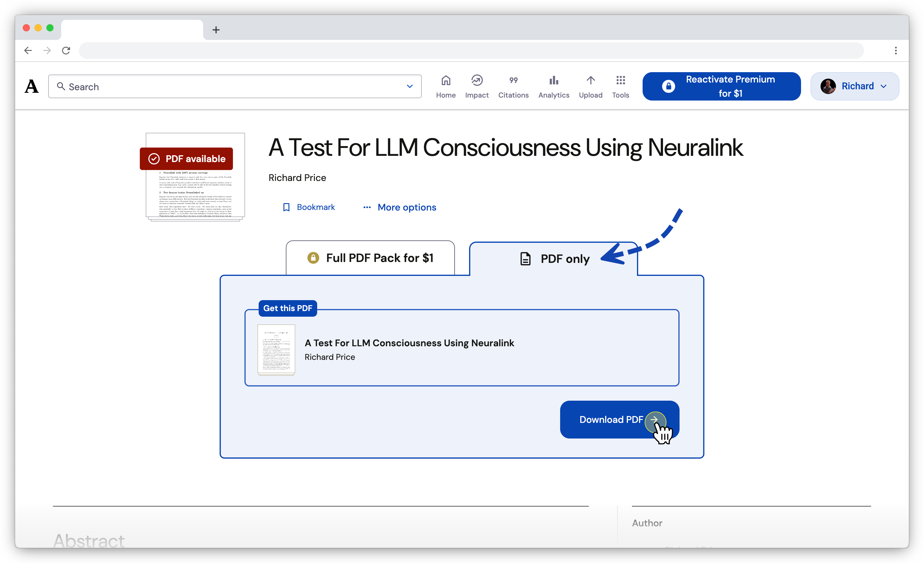Click the browser address bar
This screenshot has height=563, width=924.
point(471,50)
